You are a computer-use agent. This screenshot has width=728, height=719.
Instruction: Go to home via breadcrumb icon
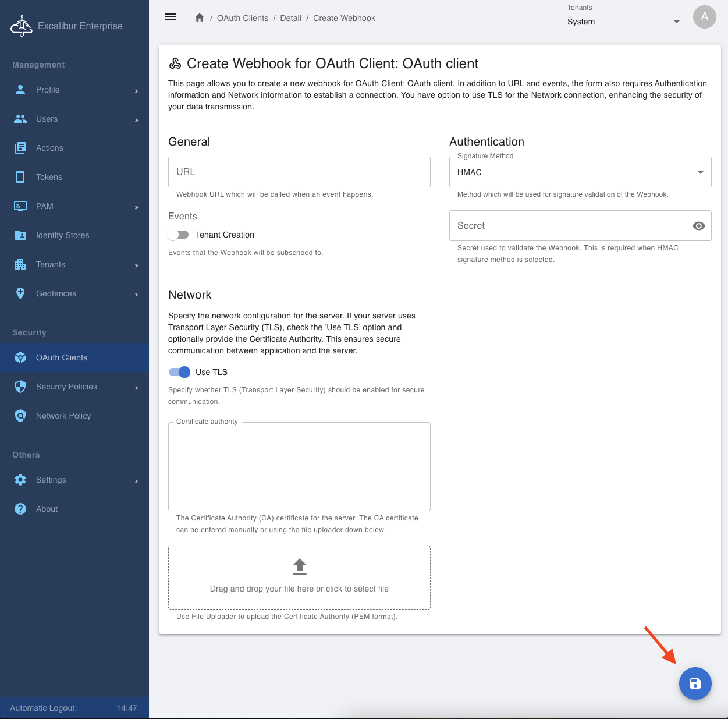click(200, 18)
